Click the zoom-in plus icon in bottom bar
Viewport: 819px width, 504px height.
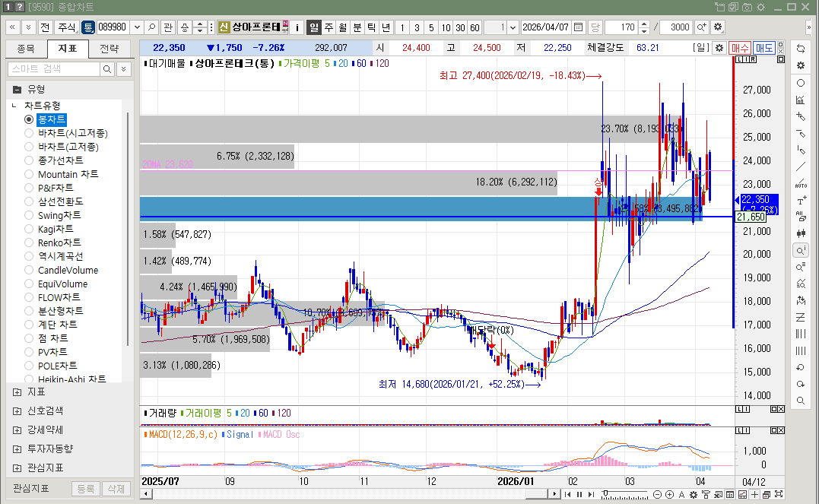tap(670, 494)
